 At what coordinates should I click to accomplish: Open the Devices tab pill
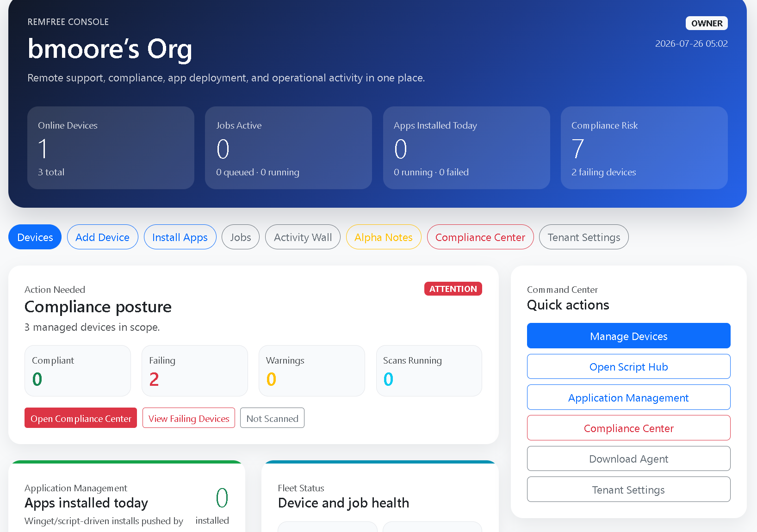coord(35,237)
